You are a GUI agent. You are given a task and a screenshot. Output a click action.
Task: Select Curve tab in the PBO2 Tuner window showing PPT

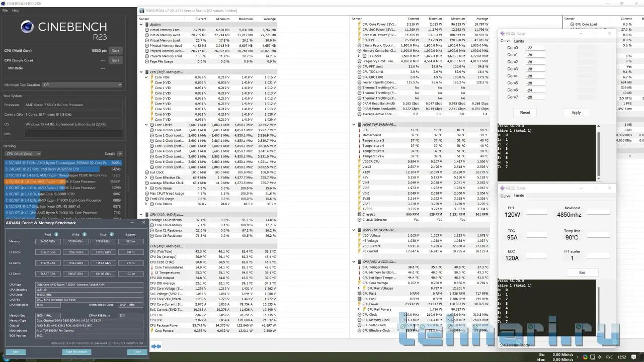[505, 196]
